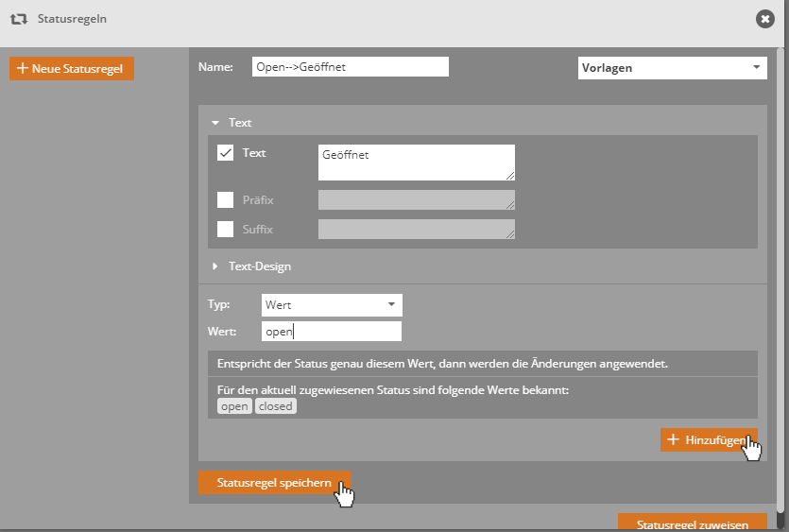
Task: Click the Geöffnet text area
Action: [x=416, y=162]
